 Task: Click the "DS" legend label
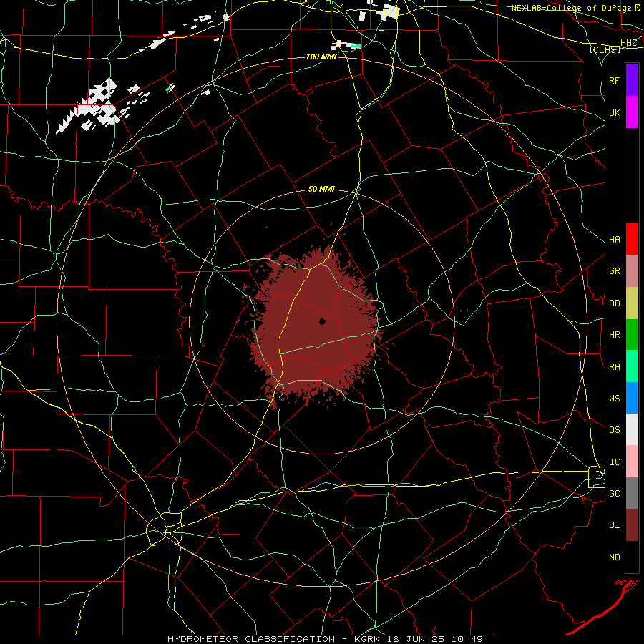click(x=615, y=430)
